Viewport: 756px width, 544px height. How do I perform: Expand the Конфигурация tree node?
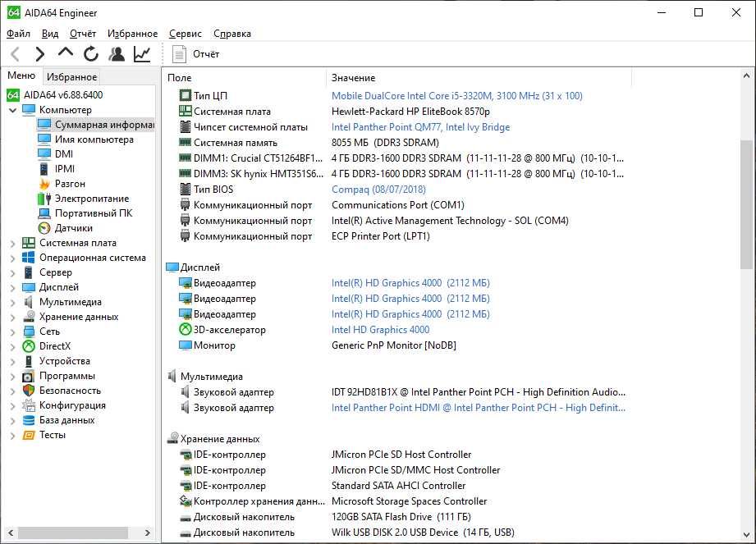coord(13,406)
